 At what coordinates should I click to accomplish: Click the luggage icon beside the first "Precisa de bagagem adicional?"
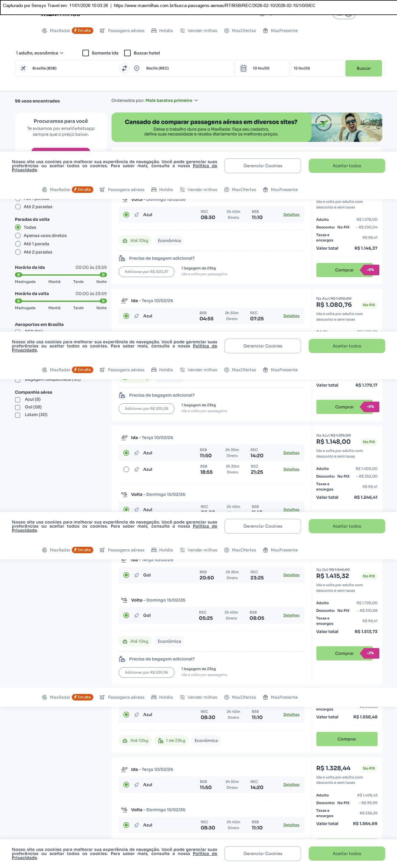point(122,259)
